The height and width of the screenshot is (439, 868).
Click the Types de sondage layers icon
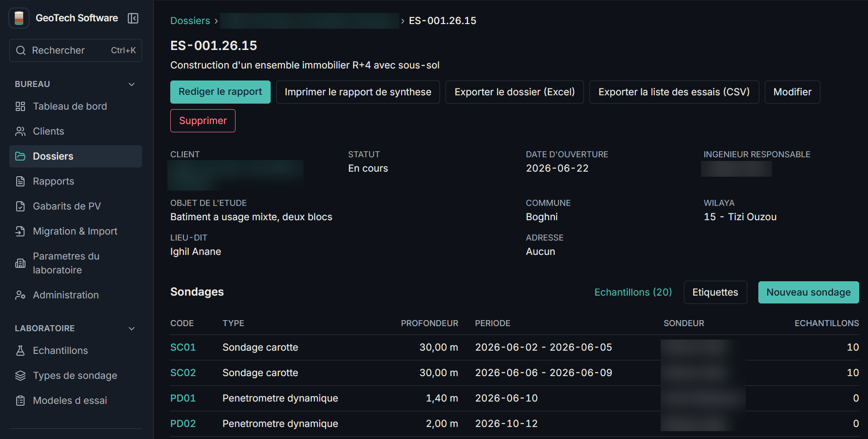[x=20, y=376]
